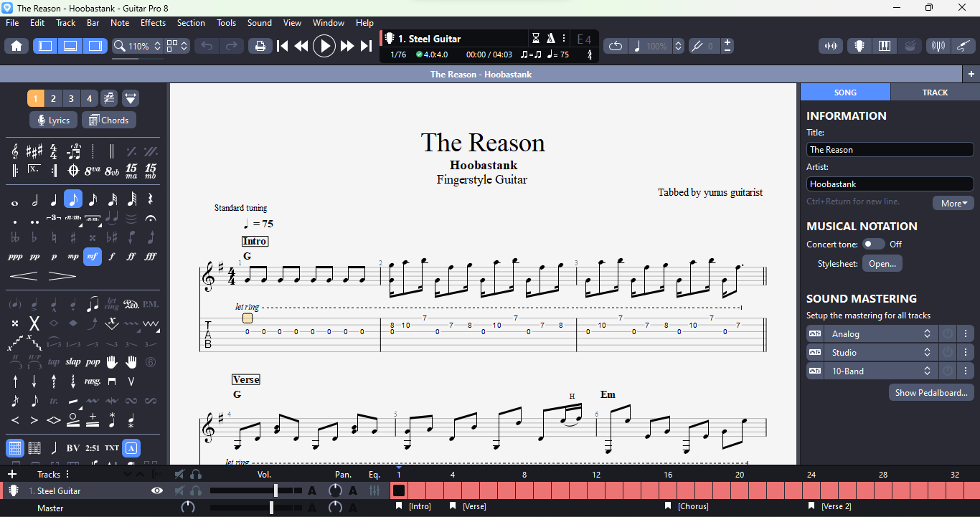Hide the Steel Guitar track with eye icon
Viewport: 980px width, 517px height.
tap(157, 491)
